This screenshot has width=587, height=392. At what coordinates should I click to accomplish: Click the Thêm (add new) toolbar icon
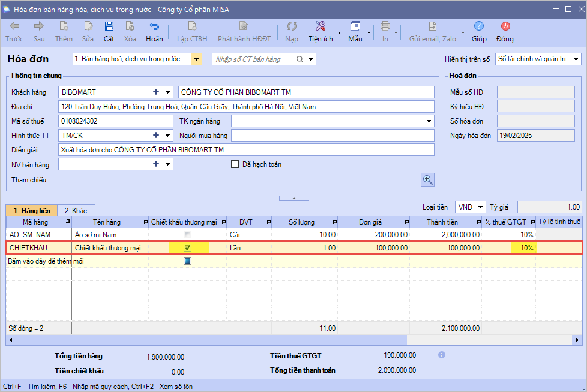[64, 26]
